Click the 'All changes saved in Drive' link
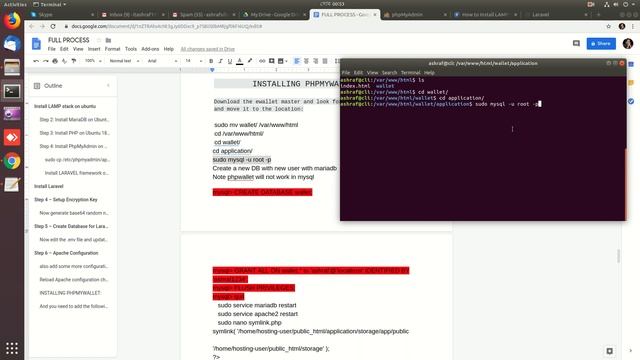Screen dimensions: 640x360 pos(207,49)
